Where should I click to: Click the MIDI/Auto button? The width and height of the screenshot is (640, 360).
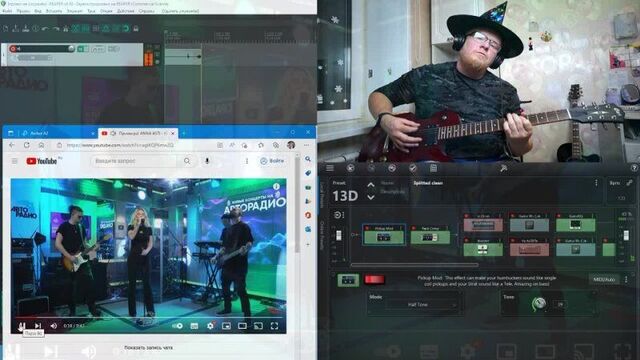click(604, 279)
